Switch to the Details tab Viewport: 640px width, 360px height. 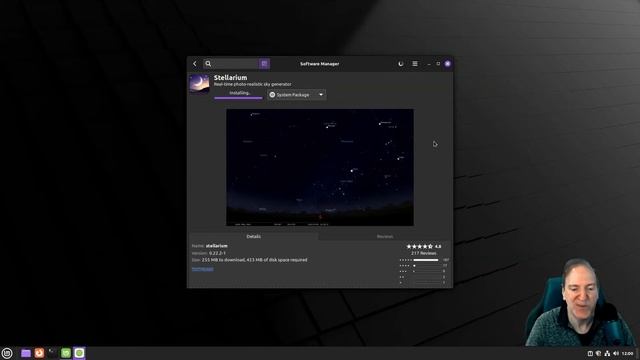[253, 236]
